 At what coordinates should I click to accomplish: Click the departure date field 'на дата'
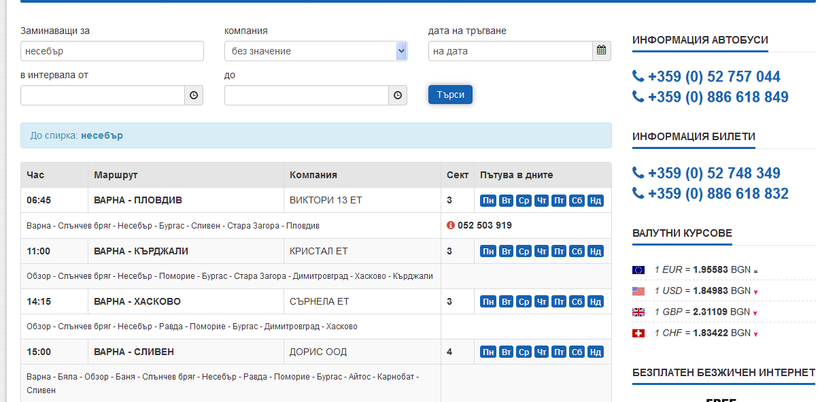(510, 51)
